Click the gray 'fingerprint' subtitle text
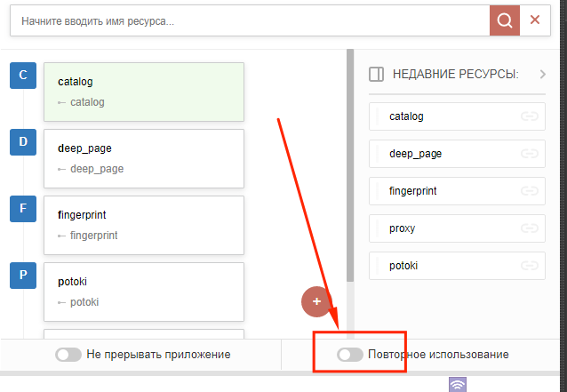This screenshot has height=392, width=567. tap(93, 236)
